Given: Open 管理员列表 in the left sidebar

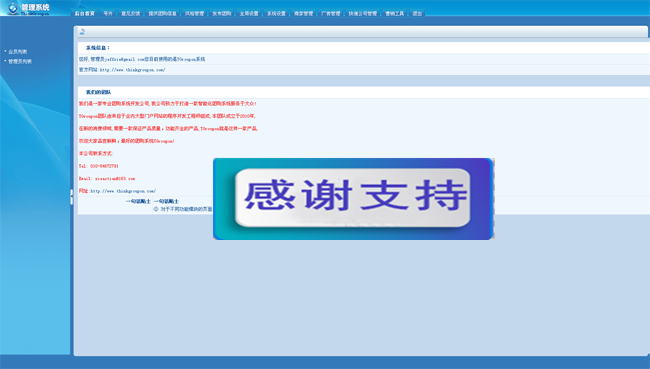Looking at the screenshot, I should coord(20,61).
